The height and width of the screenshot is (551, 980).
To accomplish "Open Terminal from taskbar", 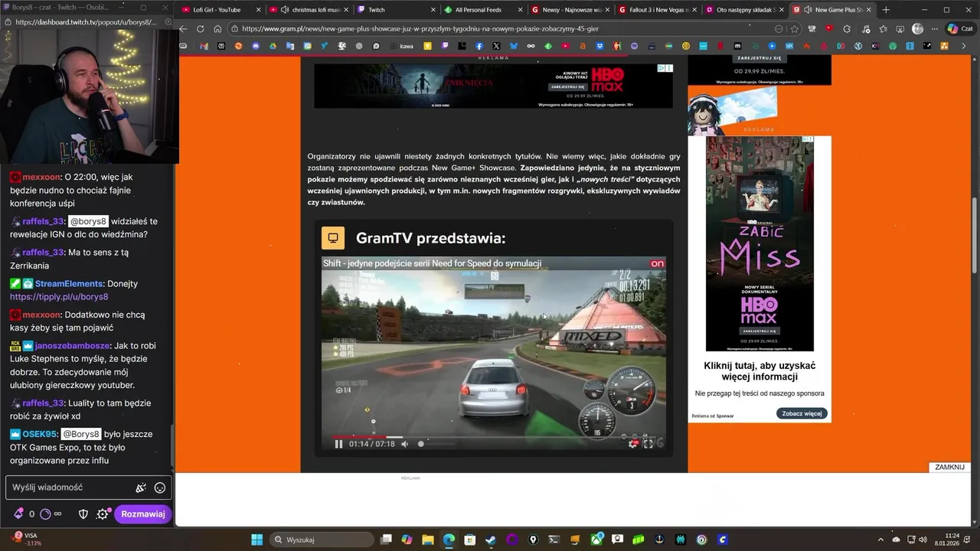I will click(554, 540).
